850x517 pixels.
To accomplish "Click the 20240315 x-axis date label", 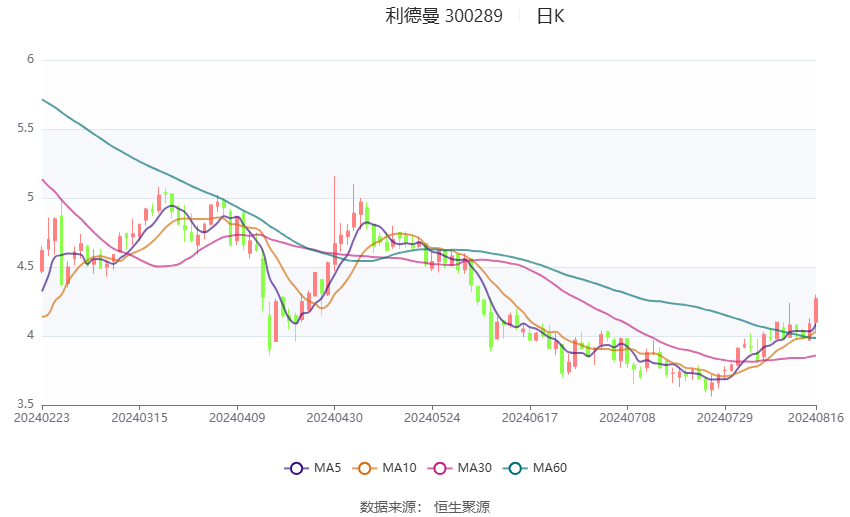I will [x=139, y=418].
